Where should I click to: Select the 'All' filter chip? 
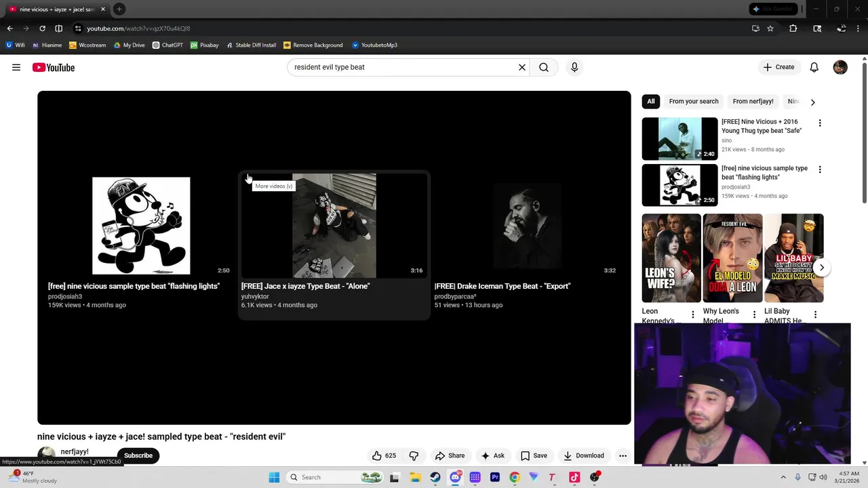coord(651,102)
